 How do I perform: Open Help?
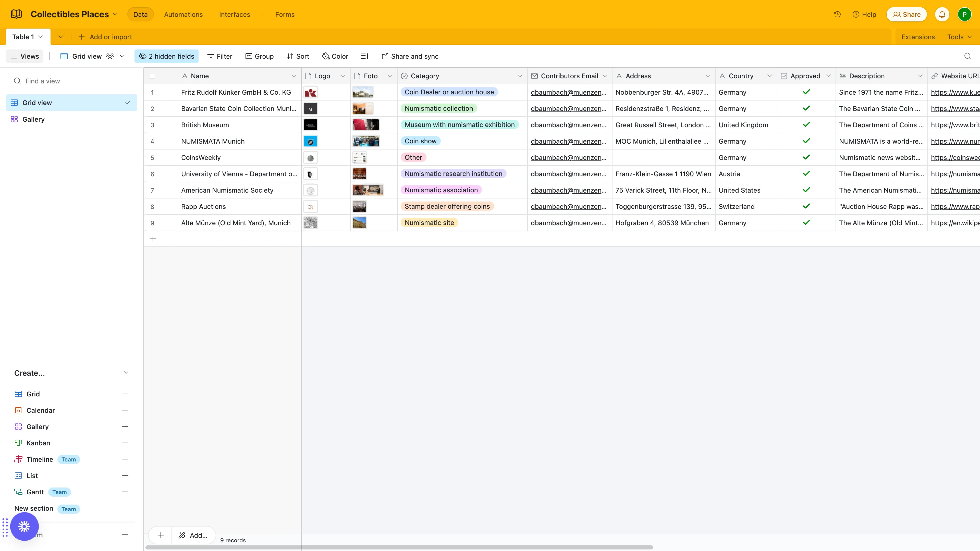point(864,15)
